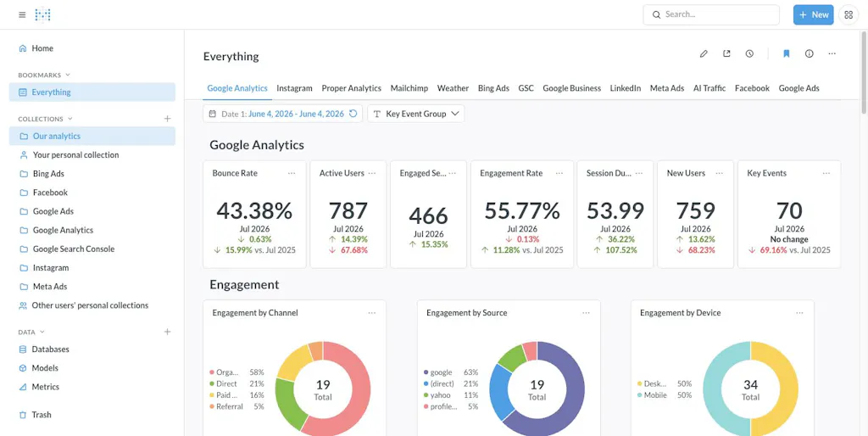Open Our analytics collection
Screen dimensions: 868x436
pyautogui.click(x=92, y=136)
